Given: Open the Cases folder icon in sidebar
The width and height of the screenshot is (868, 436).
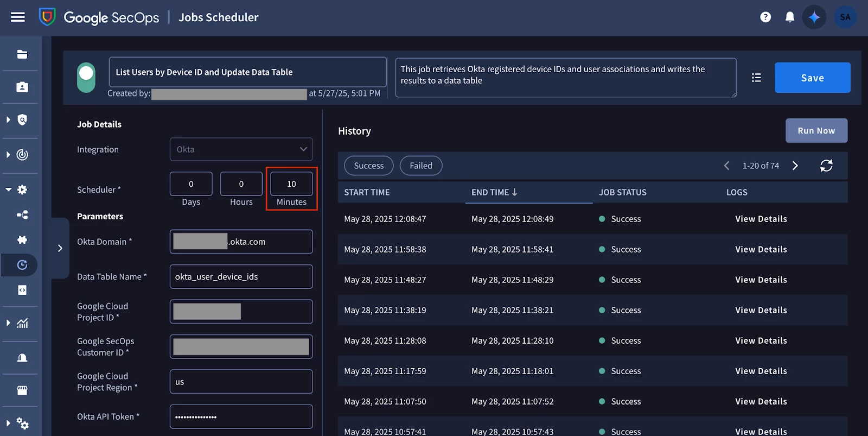Looking at the screenshot, I should coord(22,54).
